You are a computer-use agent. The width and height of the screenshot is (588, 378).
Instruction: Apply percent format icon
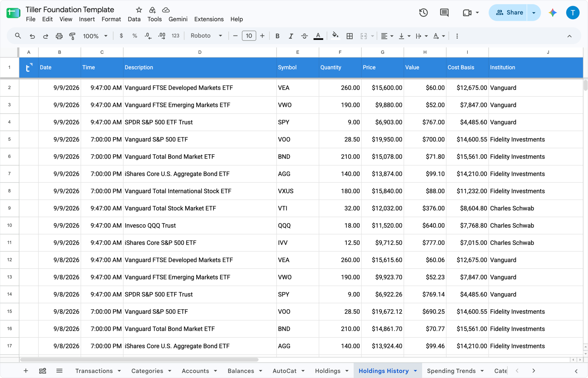[x=135, y=36]
